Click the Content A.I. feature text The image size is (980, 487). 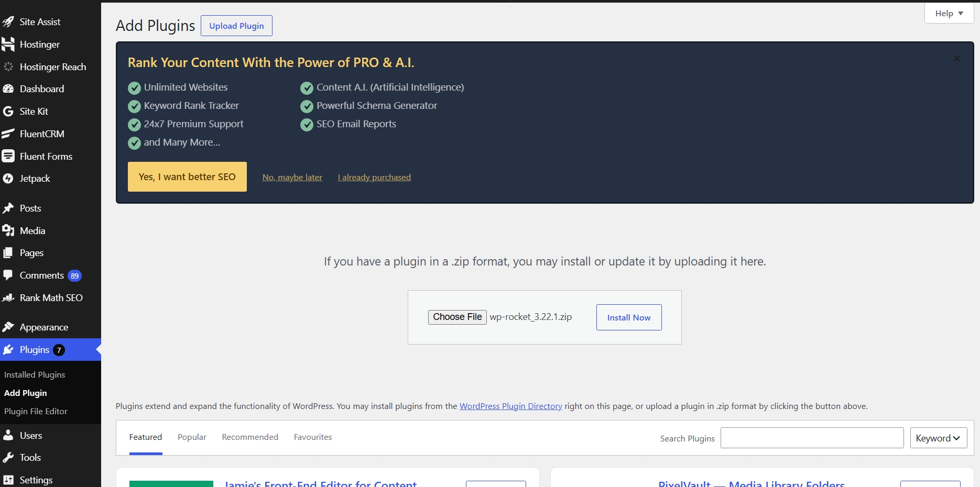click(x=390, y=87)
